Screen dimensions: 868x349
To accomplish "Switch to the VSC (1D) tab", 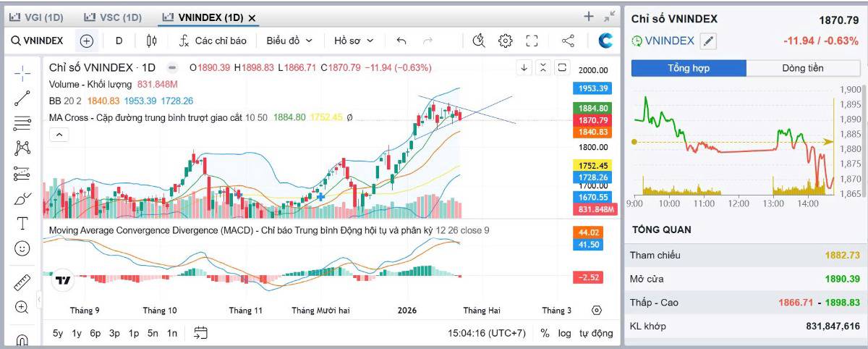I will (x=113, y=17).
